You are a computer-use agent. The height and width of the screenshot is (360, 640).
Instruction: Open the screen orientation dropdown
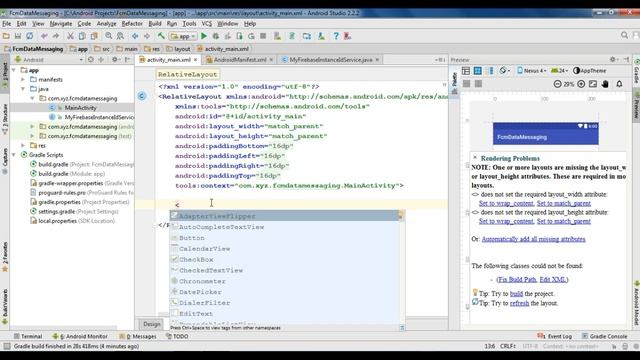coord(505,71)
